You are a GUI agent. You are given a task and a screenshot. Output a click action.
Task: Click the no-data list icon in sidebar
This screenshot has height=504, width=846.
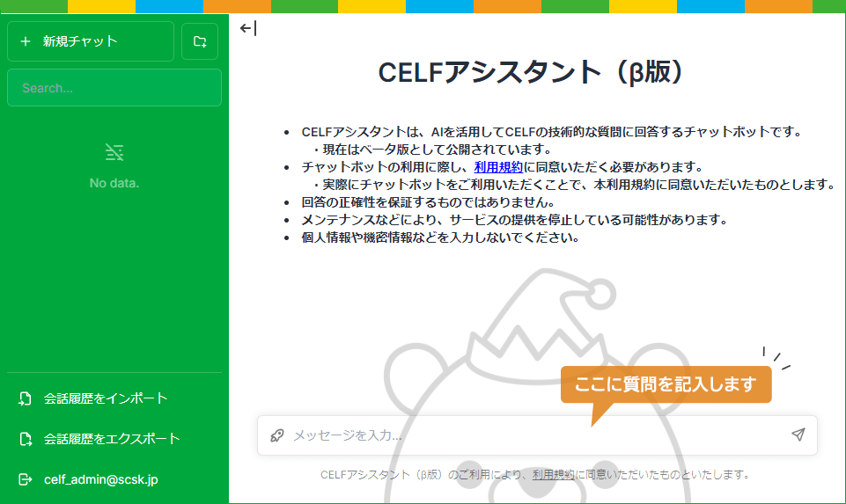(x=114, y=152)
